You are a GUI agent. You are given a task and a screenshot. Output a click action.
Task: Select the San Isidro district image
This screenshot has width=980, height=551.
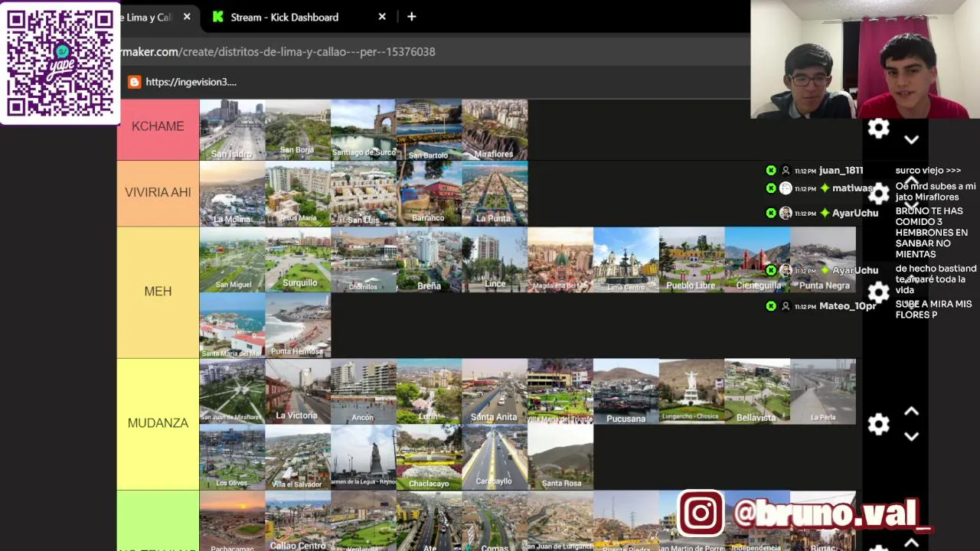232,129
